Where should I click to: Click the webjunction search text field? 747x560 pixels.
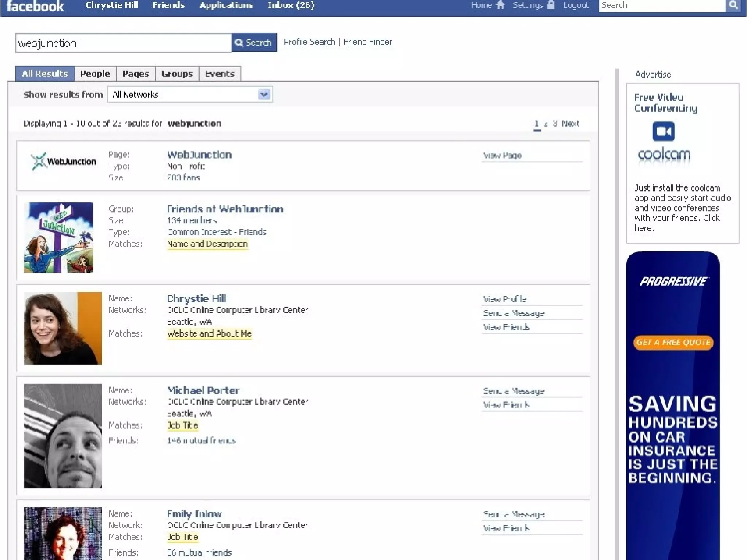click(123, 43)
